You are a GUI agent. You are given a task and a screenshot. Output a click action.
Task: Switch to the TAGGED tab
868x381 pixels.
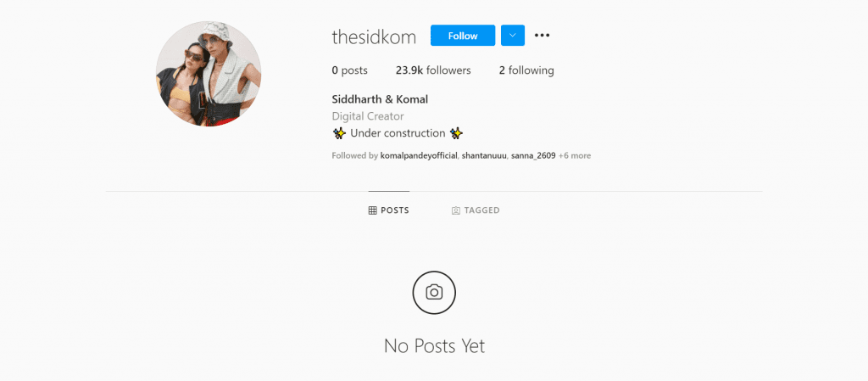pyautogui.click(x=476, y=210)
